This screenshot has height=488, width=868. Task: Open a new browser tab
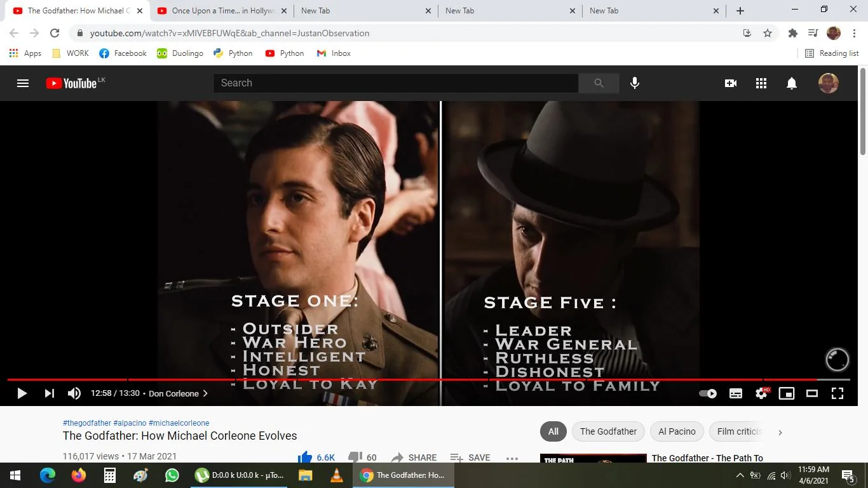pyautogui.click(x=740, y=11)
